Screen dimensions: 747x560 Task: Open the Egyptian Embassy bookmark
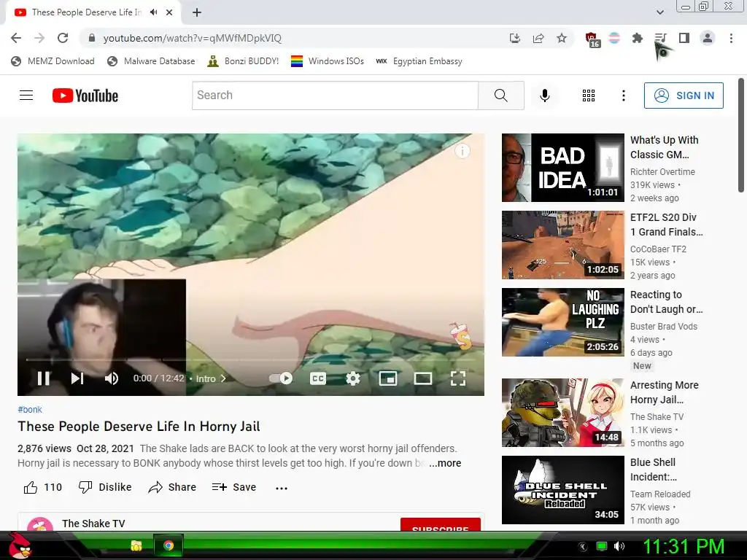click(x=419, y=61)
